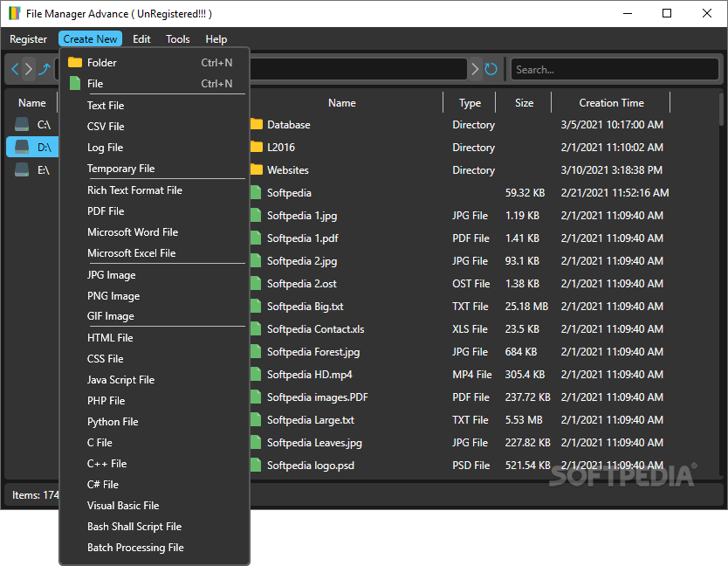The width and height of the screenshot is (728, 566).
Task: Select the Softpedia images.PDF file name
Action: [318, 397]
